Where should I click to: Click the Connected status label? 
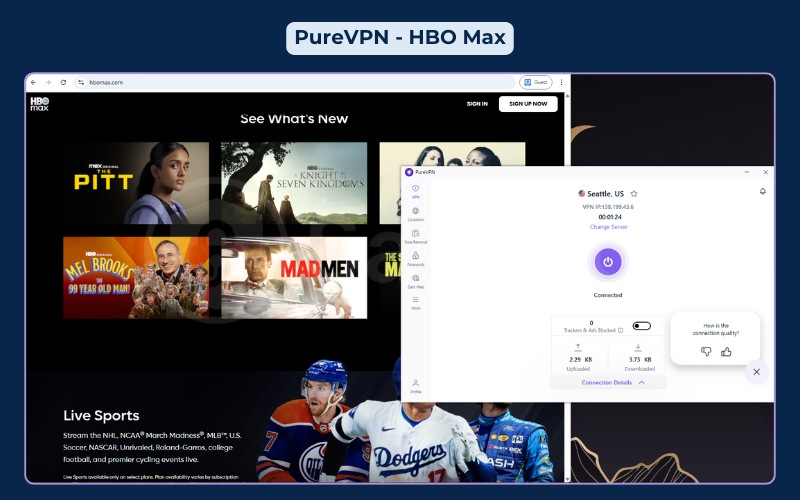[608, 295]
